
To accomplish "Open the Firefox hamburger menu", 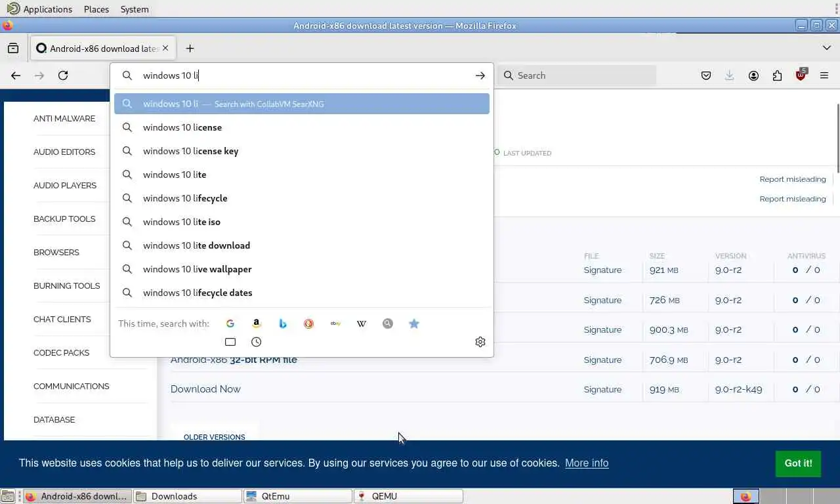I will [824, 75].
